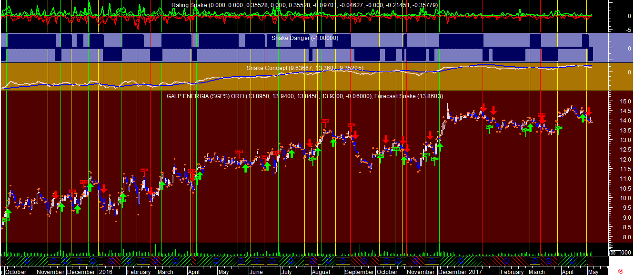Select the red Exit marker in March 2017
The width and height of the screenshot is (644, 275).
coord(542,115)
